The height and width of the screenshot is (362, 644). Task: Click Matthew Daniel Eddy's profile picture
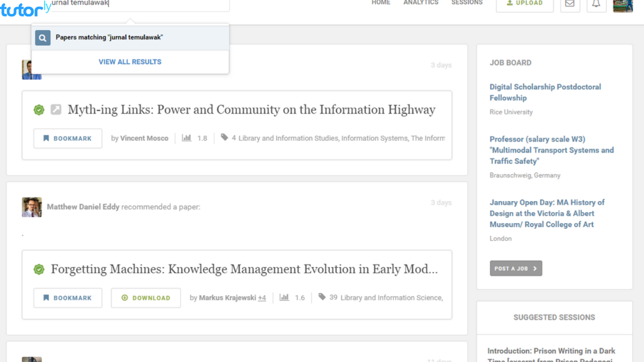[32, 207]
